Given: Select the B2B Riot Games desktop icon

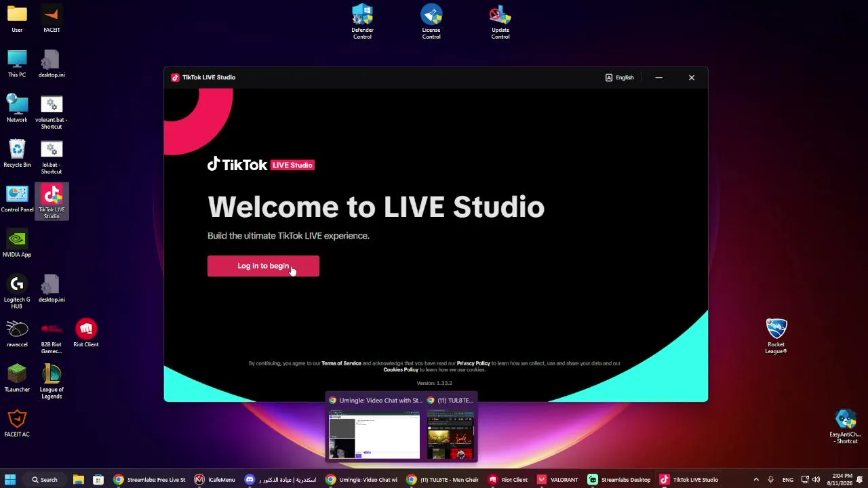Looking at the screenshot, I should (x=52, y=336).
